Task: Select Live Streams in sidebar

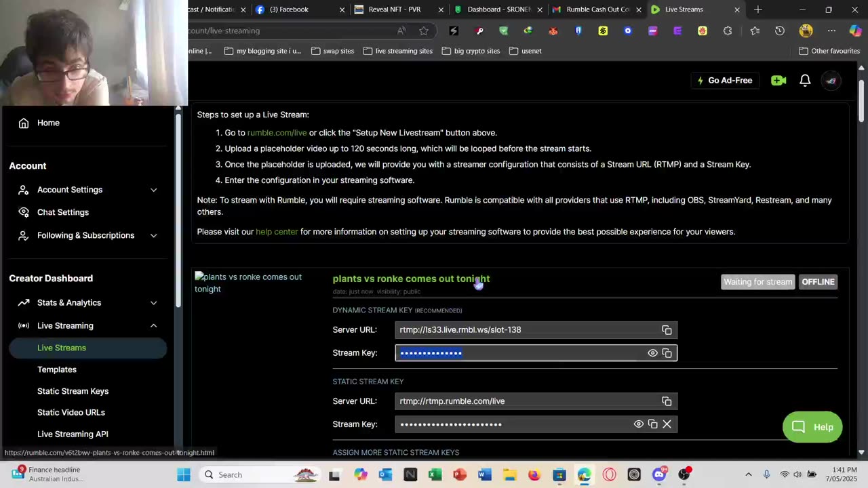Action: [87, 348]
